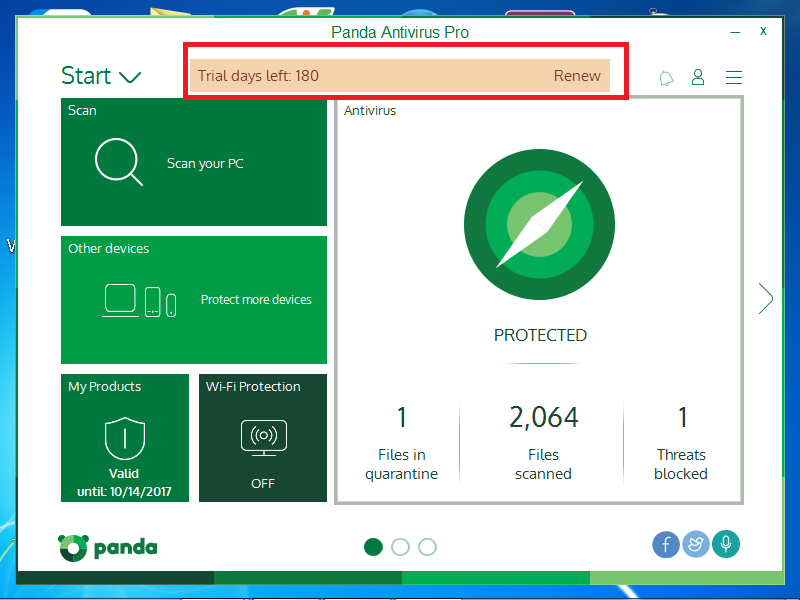This screenshot has height=600, width=800.
Task: Click the devices icon in Other devices tile
Action: 139,301
